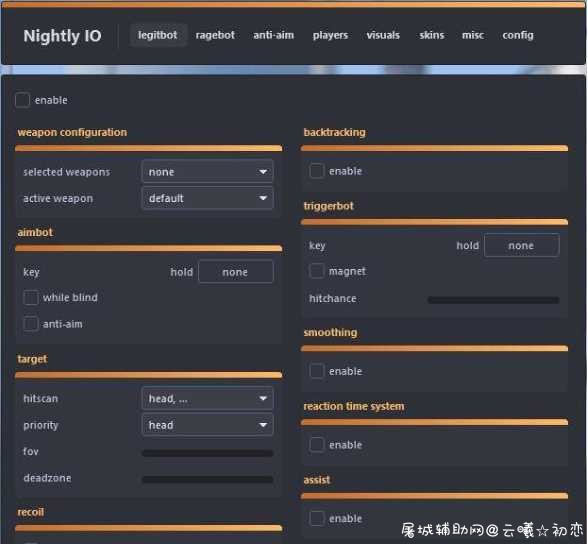Click the Nightly IO title
The image size is (588, 544).
click(62, 36)
